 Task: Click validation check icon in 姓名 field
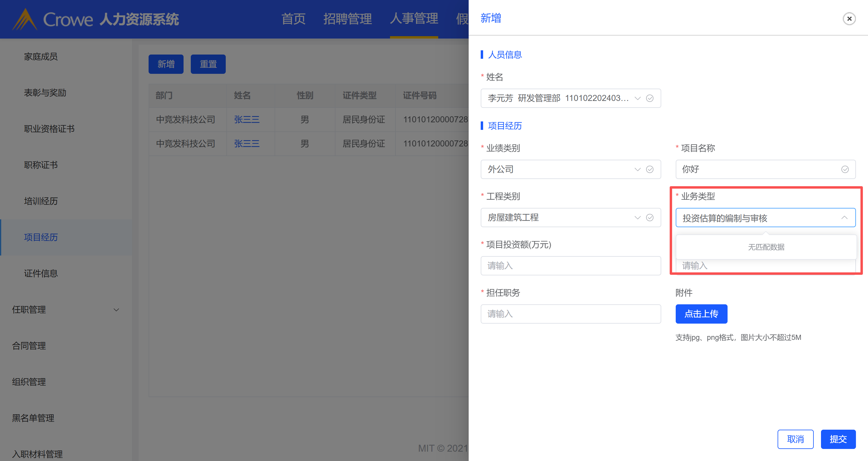click(x=650, y=98)
